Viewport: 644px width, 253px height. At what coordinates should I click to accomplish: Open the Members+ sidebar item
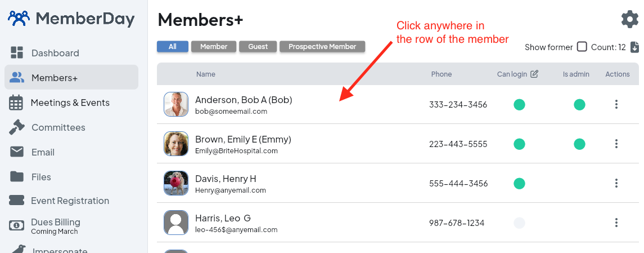point(71,78)
